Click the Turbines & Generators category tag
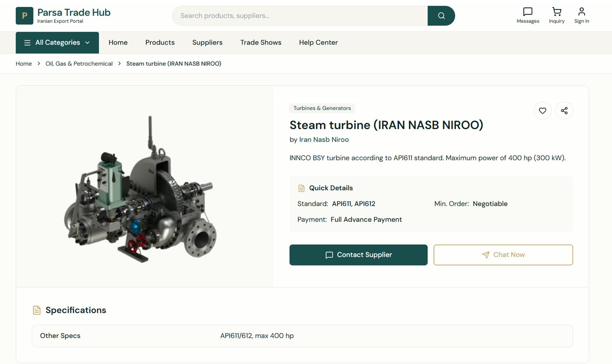612x364 pixels. point(322,108)
